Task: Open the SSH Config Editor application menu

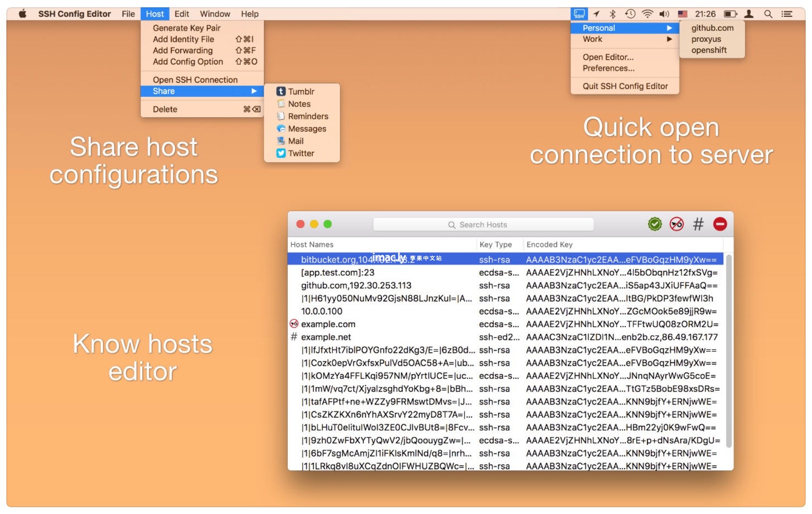Action: [75, 14]
